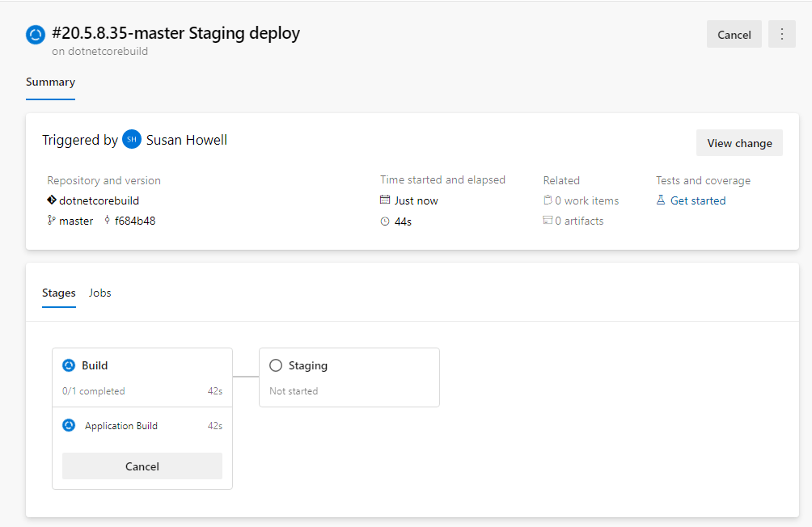Click the View change button

click(738, 142)
